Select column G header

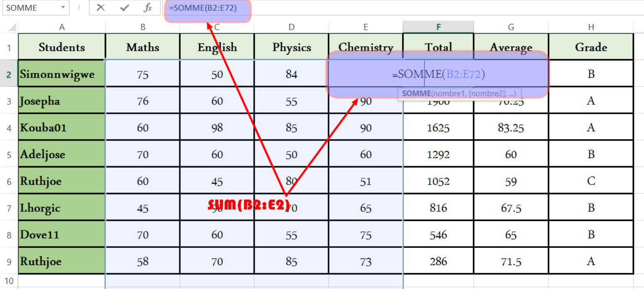point(511,27)
